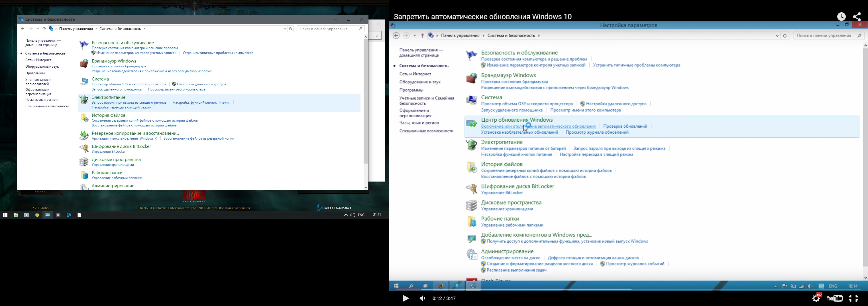
Task: Play the YouTube video
Action: coord(406,299)
